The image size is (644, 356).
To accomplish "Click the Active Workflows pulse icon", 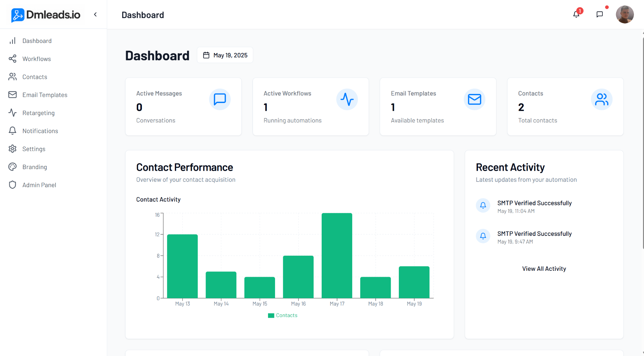I will tap(347, 99).
